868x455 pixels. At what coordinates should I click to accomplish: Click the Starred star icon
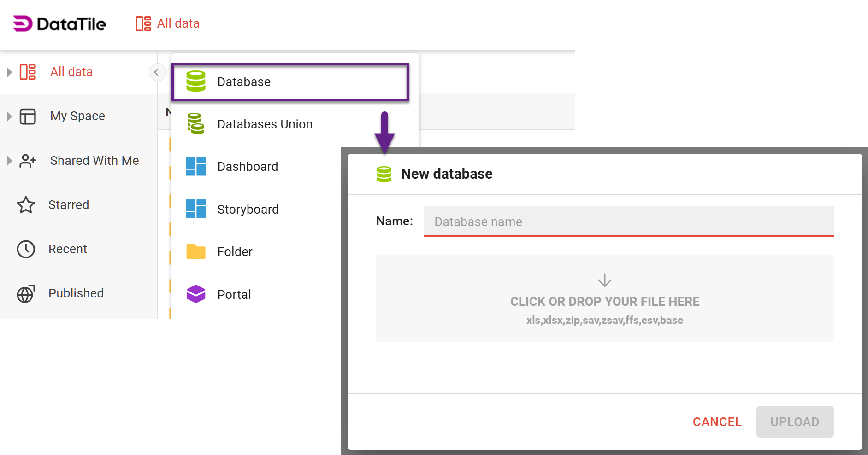(26, 205)
